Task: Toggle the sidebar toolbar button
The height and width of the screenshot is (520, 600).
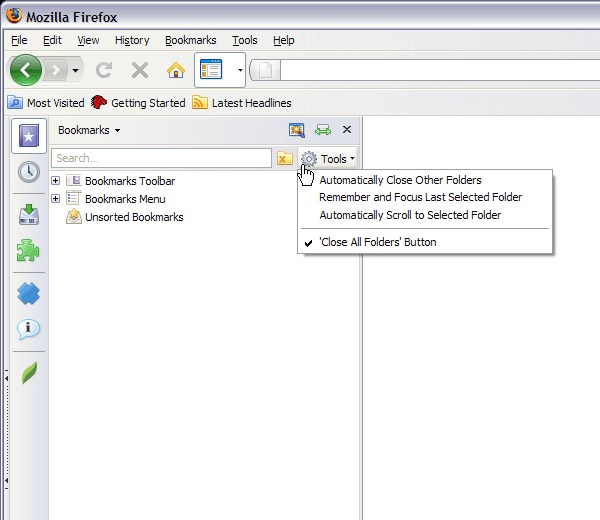Action: [211, 70]
